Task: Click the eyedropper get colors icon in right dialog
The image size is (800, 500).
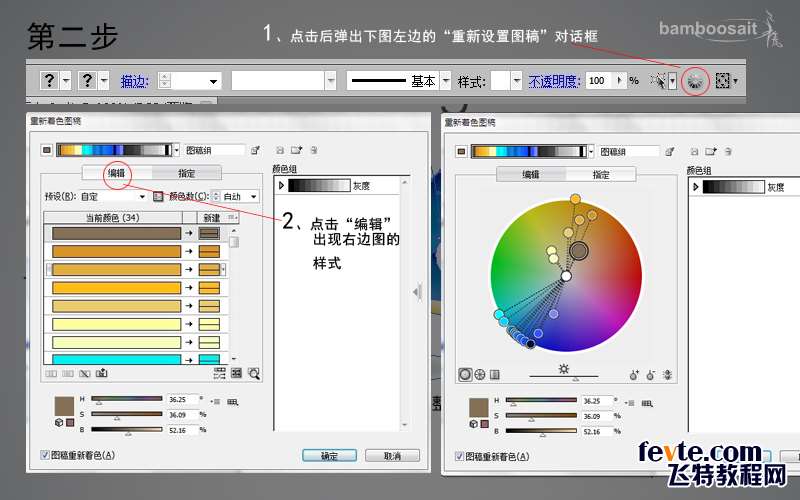Action: click(x=669, y=152)
